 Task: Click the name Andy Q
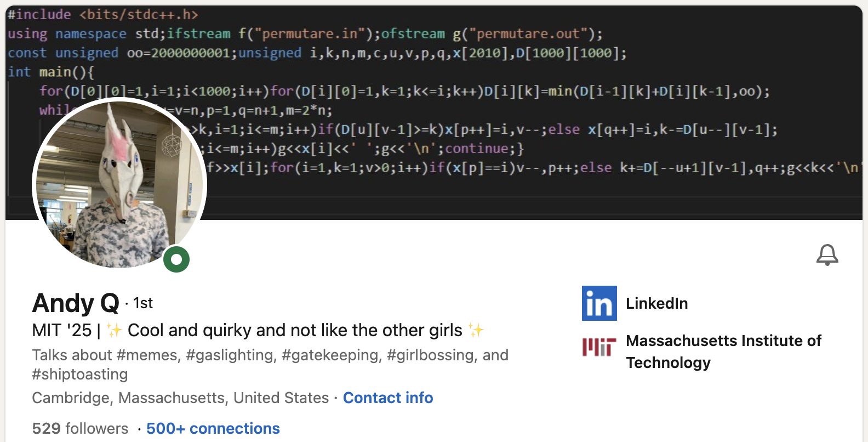(76, 303)
